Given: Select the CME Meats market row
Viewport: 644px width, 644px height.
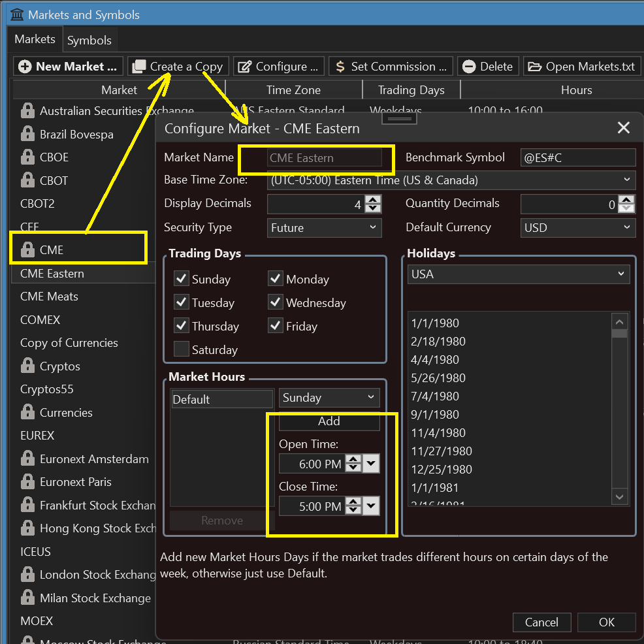Looking at the screenshot, I should (84, 296).
